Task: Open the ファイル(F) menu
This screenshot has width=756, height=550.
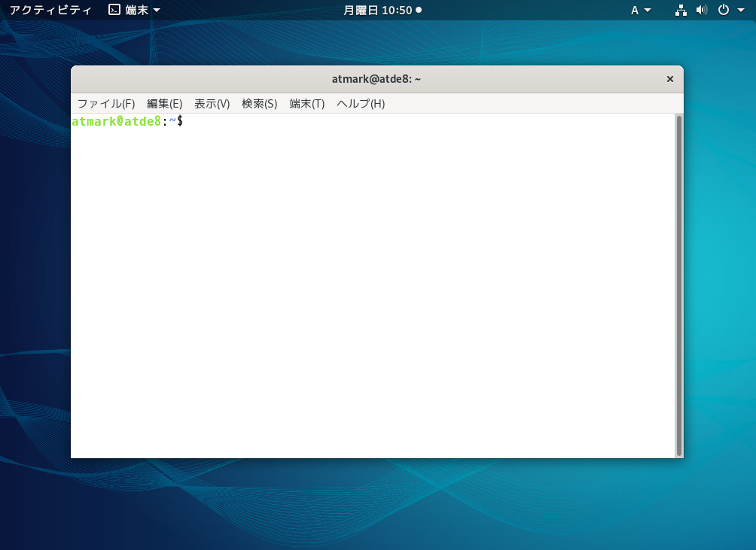Action: pos(106,104)
